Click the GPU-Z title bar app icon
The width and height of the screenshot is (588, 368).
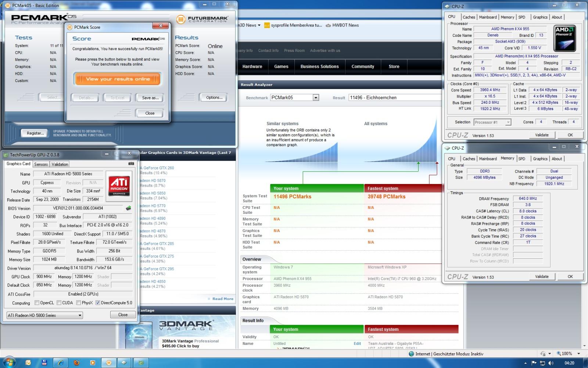tap(6, 155)
